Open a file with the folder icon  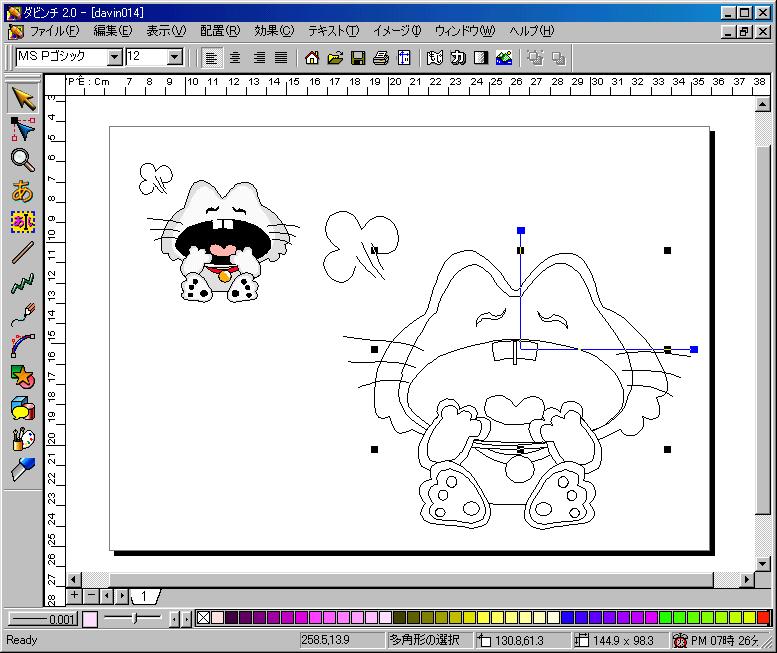tap(335, 58)
